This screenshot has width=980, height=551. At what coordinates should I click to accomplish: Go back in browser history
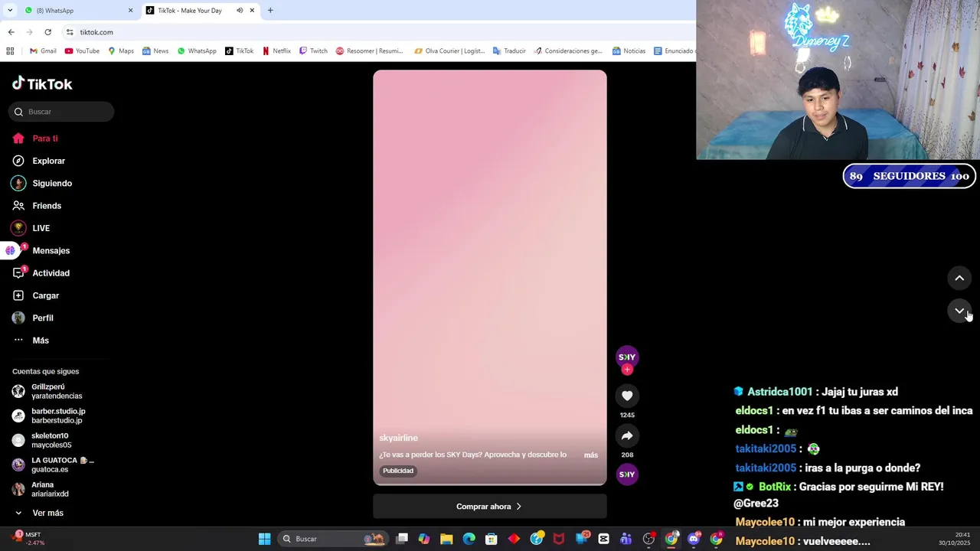[11, 32]
